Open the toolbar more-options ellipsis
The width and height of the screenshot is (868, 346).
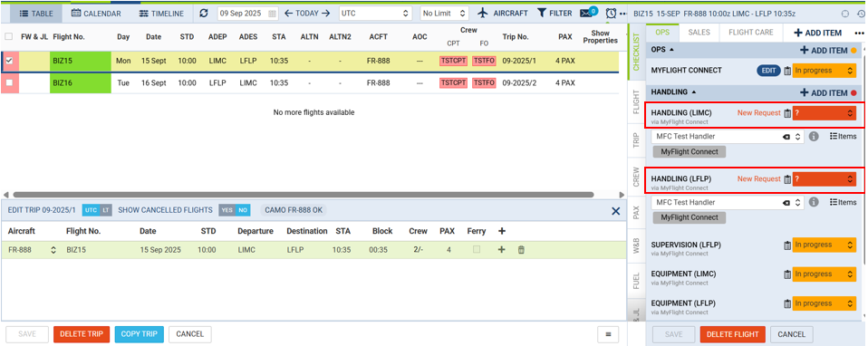(x=623, y=14)
